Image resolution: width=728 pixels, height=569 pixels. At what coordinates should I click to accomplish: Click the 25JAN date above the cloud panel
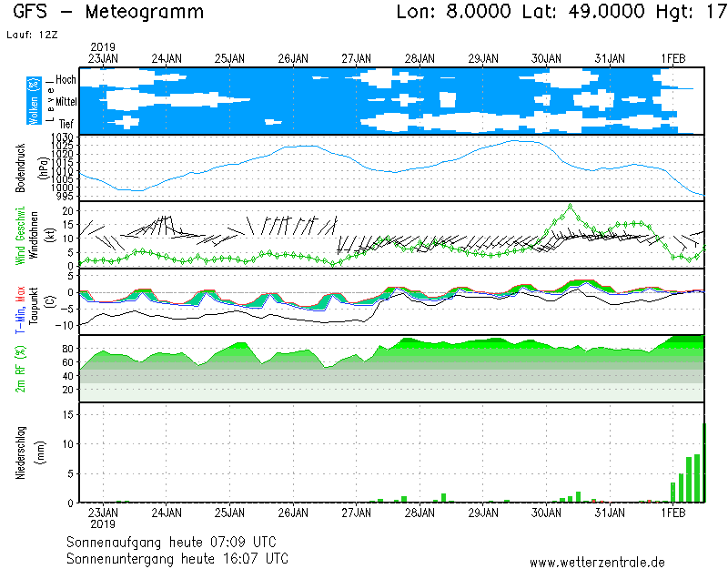click(229, 59)
